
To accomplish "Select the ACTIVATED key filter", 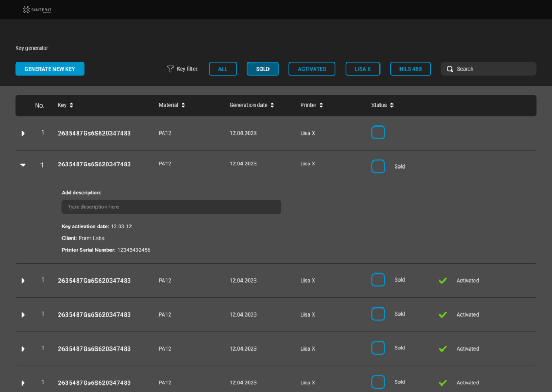I will [x=312, y=69].
